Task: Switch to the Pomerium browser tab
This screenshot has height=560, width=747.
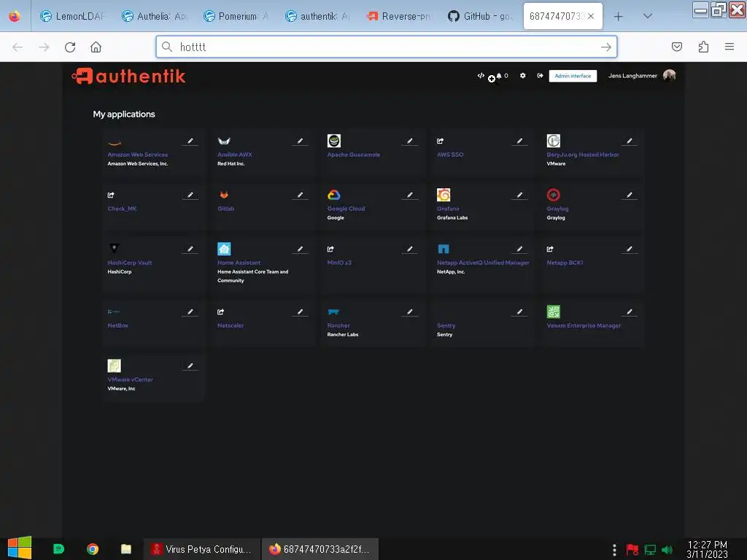Action: 236,16
